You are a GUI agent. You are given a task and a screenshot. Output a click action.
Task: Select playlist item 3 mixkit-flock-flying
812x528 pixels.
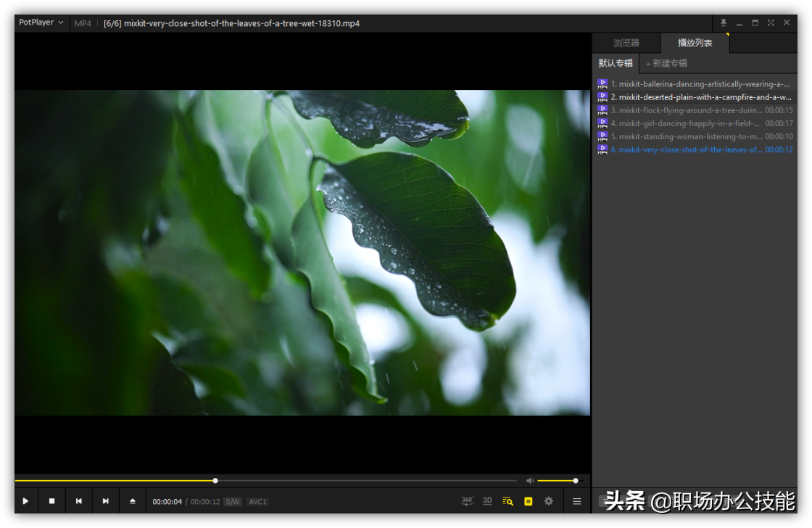click(694, 110)
